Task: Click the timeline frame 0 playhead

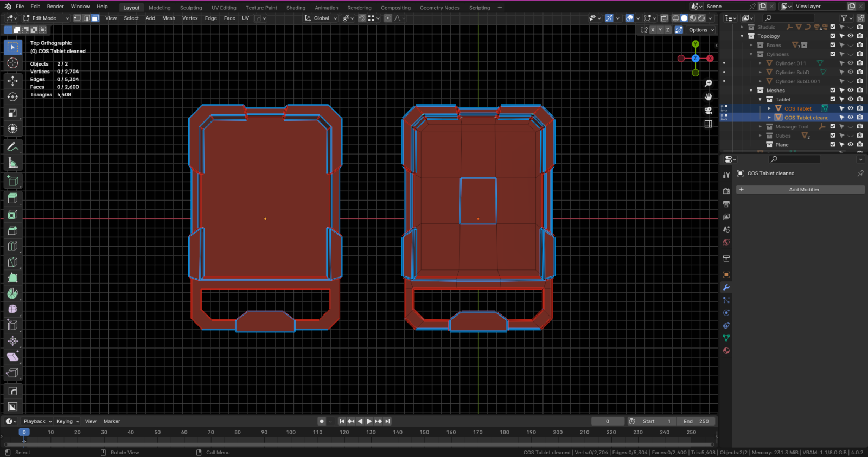Action: coord(24,432)
